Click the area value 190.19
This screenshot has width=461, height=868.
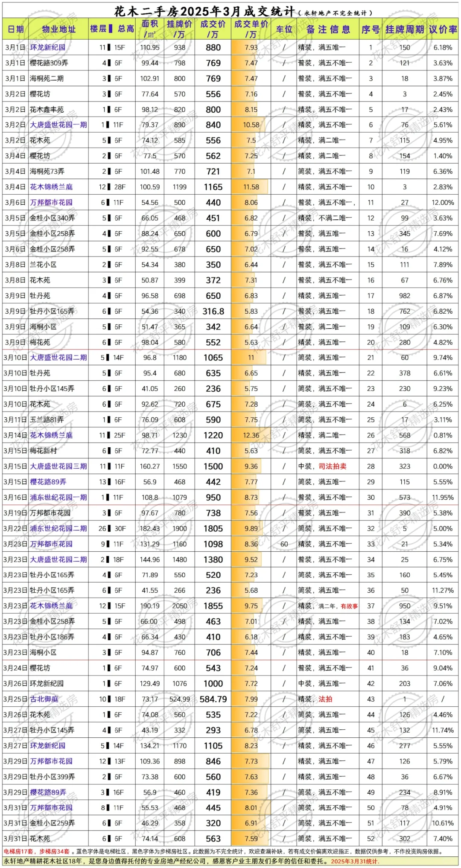coord(150,606)
